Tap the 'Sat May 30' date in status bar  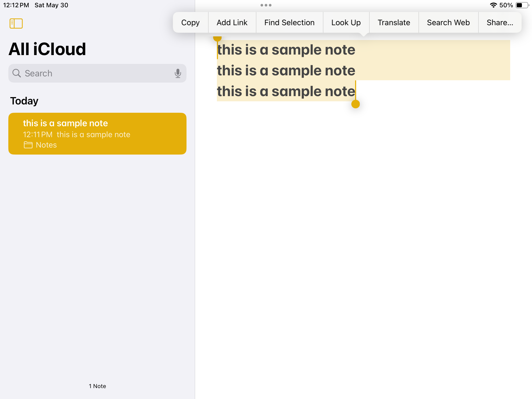[51, 5]
